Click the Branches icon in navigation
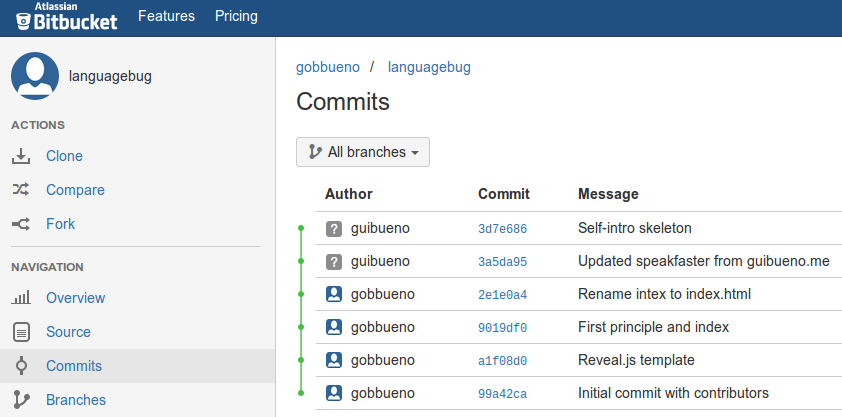The height and width of the screenshot is (417, 842). click(x=21, y=400)
